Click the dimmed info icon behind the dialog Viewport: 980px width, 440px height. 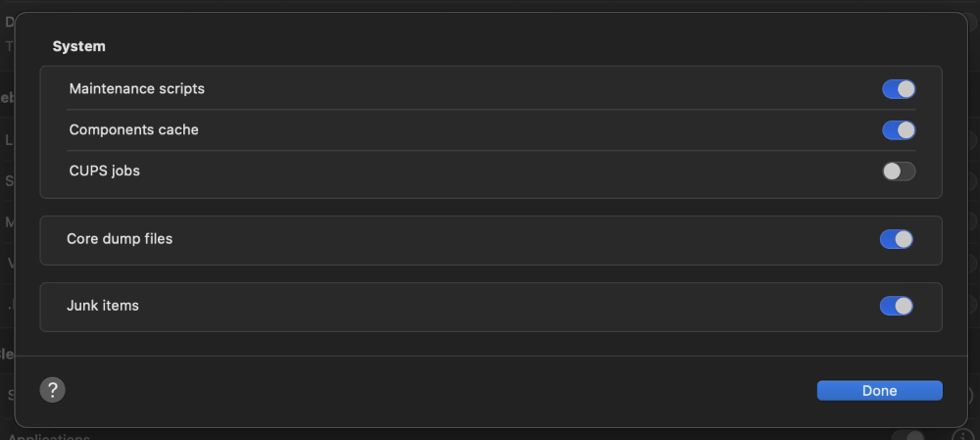tap(962, 435)
